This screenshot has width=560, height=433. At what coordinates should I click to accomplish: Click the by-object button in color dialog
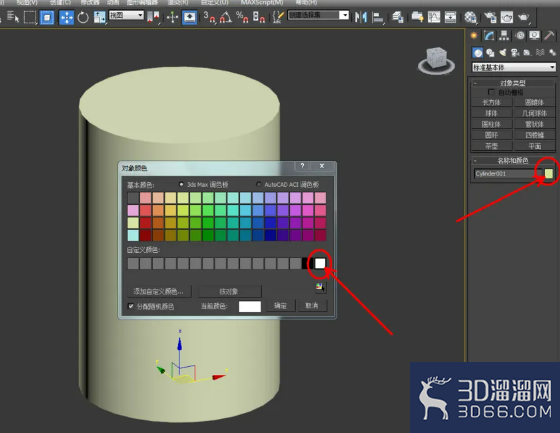pos(230,291)
